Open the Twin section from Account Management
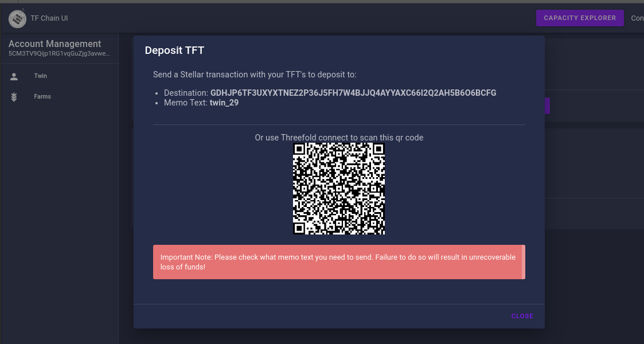The width and height of the screenshot is (644, 344). (40, 76)
